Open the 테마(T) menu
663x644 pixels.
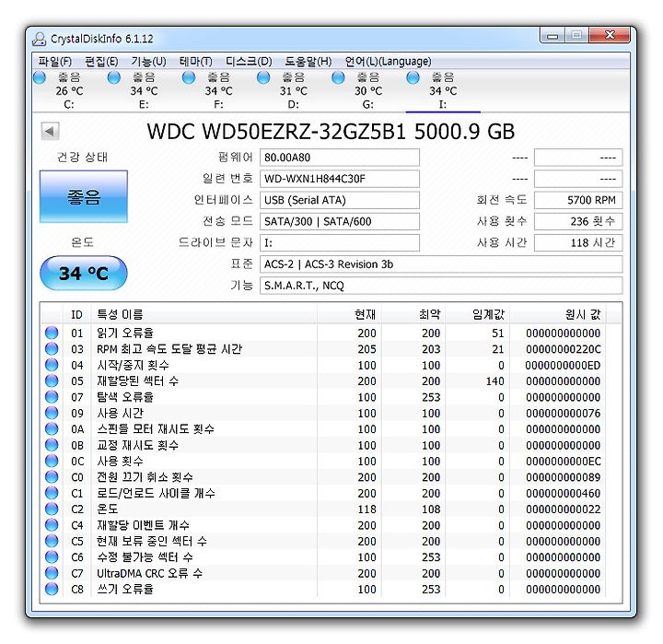point(195,62)
